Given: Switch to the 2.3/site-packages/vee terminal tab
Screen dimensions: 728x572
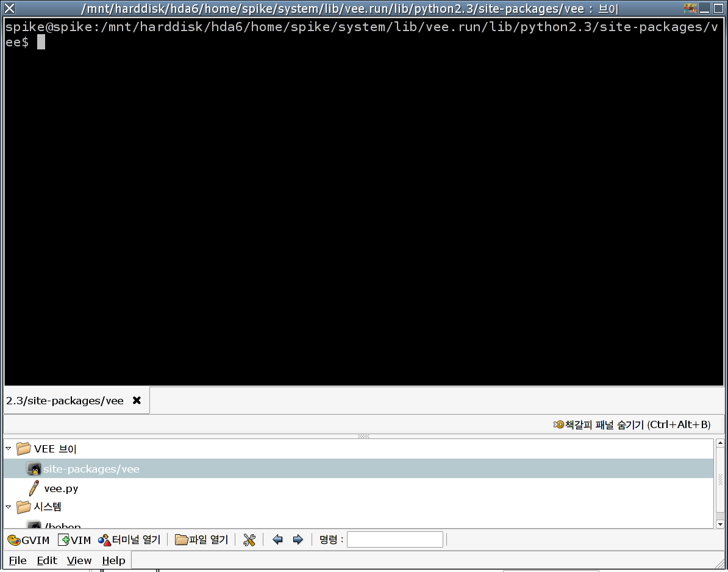Looking at the screenshot, I should [65, 401].
